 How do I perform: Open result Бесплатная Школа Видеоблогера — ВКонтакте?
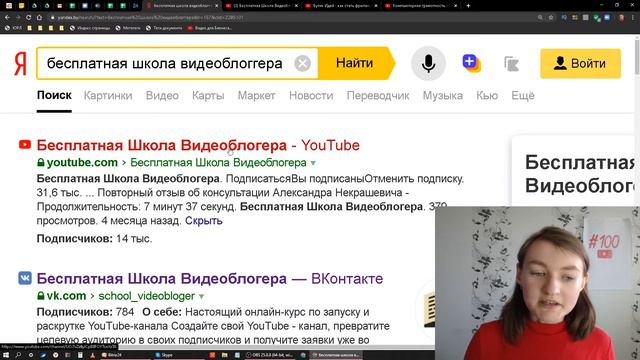[210, 278]
